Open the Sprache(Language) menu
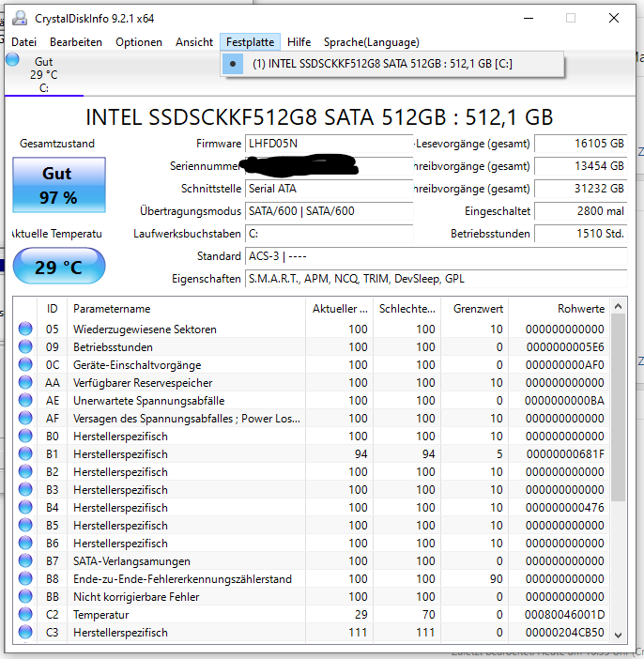 (372, 42)
